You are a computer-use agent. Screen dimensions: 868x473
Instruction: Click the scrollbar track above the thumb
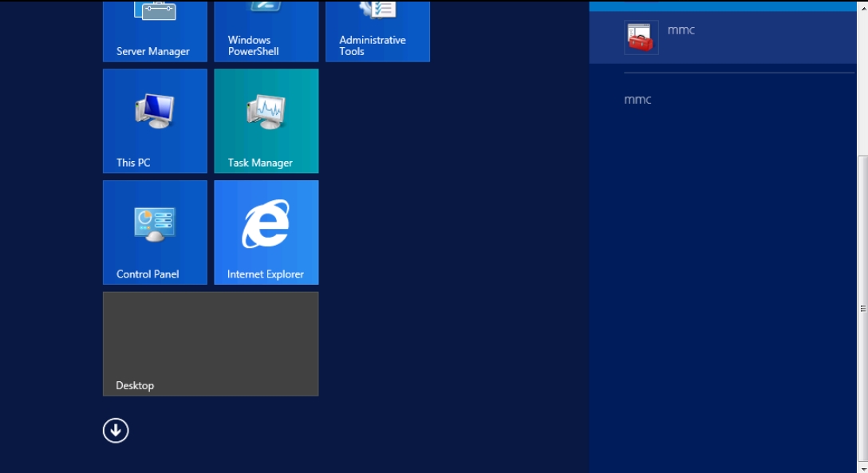862,80
